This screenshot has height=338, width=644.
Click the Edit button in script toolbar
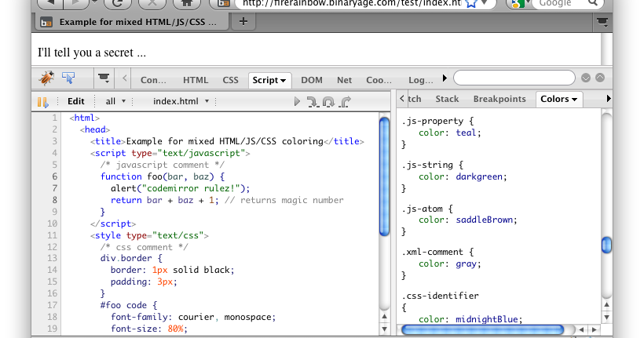pyautogui.click(x=76, y=101)
